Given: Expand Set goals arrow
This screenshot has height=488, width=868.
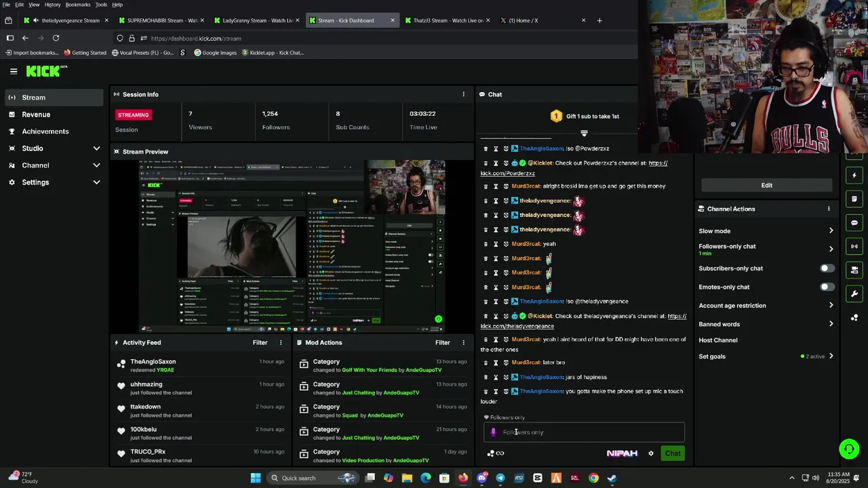Looking at the screenshot, I should (831, 357).
